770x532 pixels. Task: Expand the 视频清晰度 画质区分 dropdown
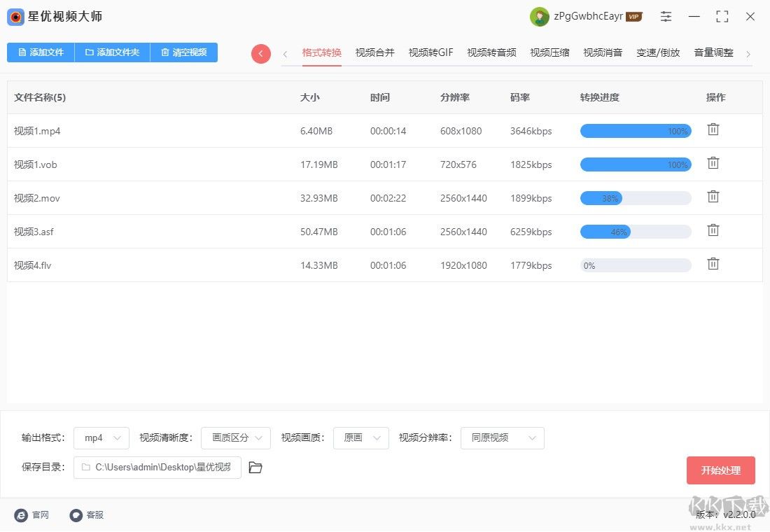click(x=235, y=437)
